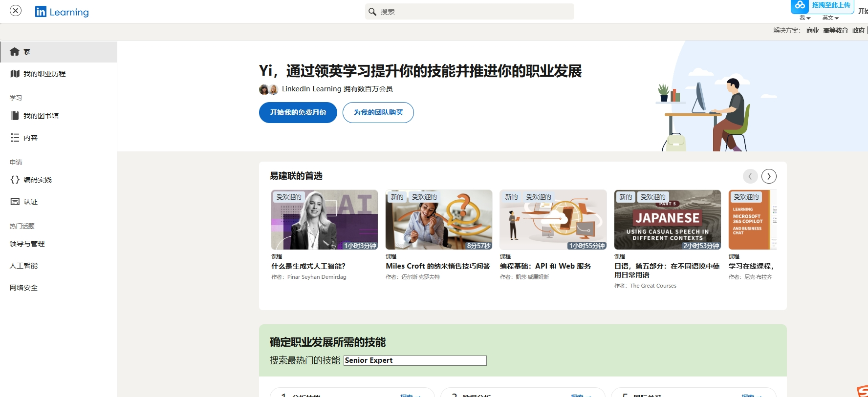Click author Pinar Seyhan Demirdag
Screen dimensions: 868x397
317,277
